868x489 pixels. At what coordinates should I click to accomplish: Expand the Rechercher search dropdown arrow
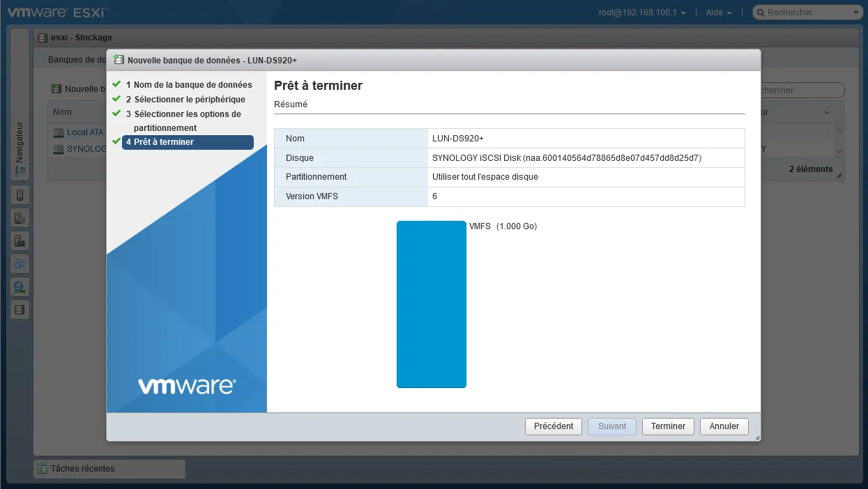coord(856,13)
